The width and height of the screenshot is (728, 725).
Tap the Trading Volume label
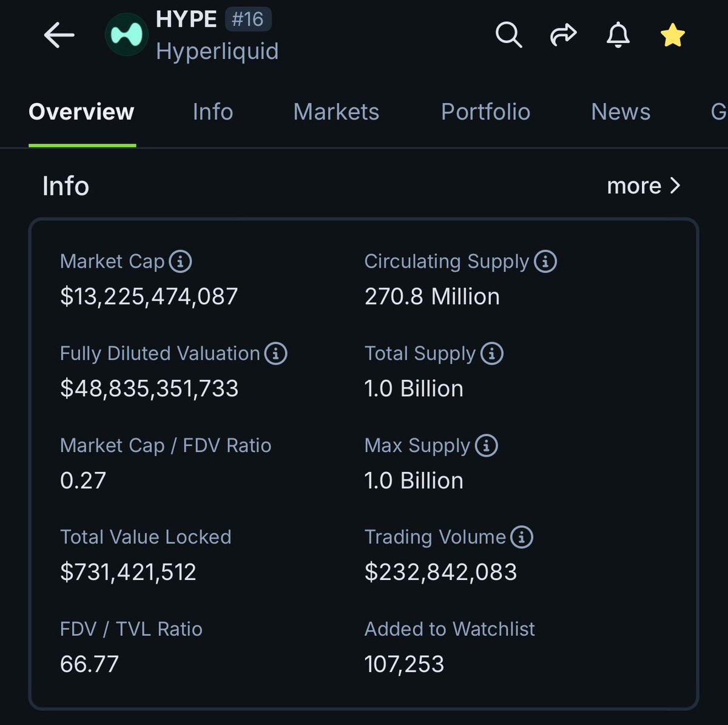point(435,537)
